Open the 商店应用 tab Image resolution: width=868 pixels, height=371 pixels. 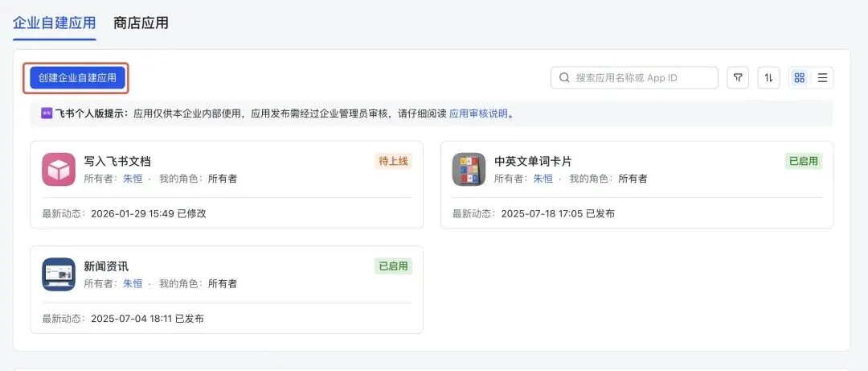[141, 23]
